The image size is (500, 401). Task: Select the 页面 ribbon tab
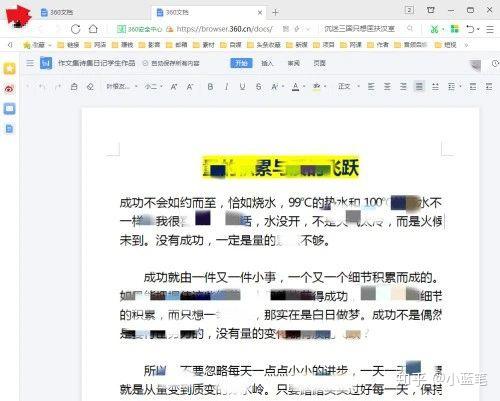coord(319,63)
